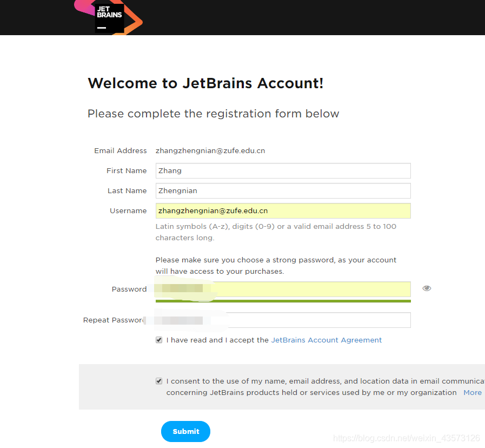
Task: Click the Welcome to JetBrains Account heading
Action: point(205,83)
